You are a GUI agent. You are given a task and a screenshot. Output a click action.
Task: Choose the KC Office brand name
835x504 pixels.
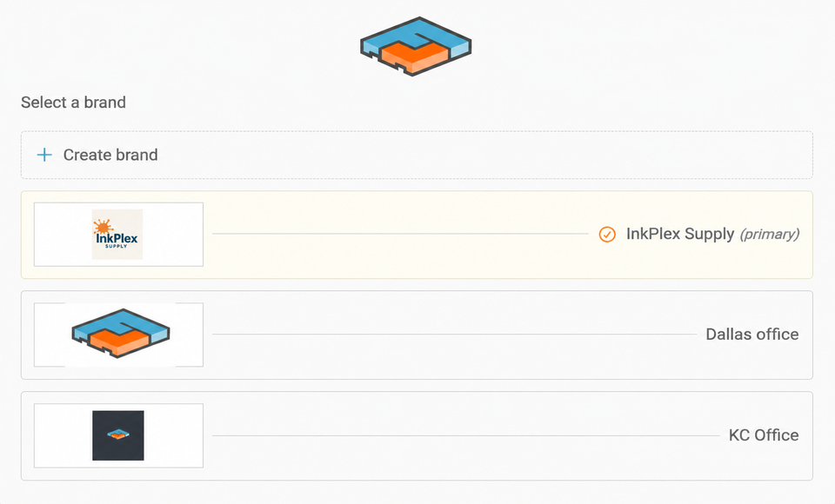point(764,435)
